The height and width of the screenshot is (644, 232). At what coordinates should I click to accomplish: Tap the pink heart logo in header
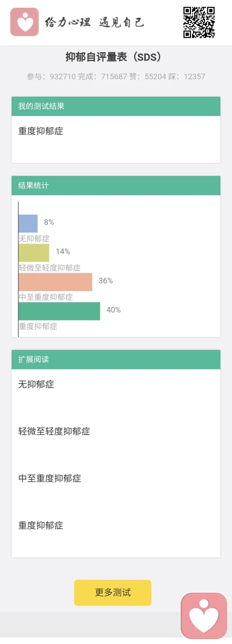(24, 22)
